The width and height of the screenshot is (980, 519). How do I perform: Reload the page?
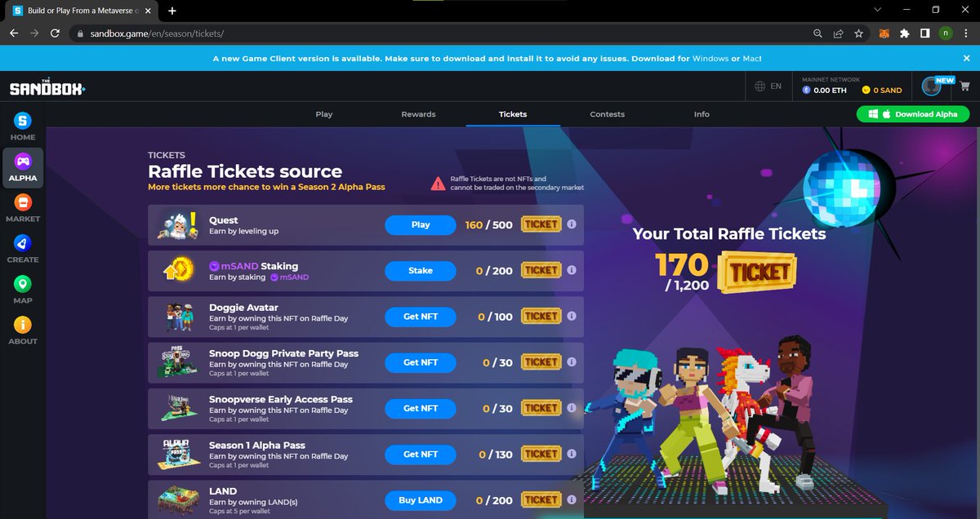coord(55,33)
